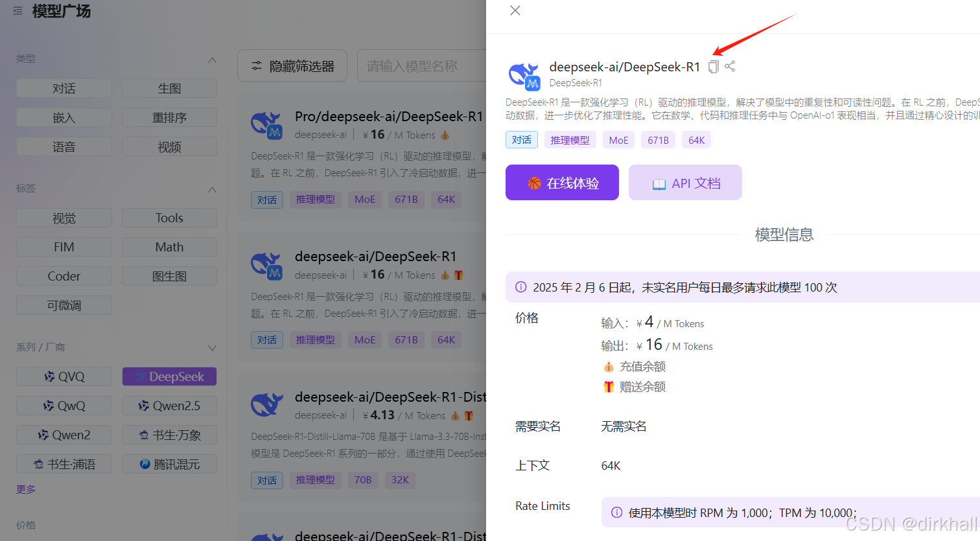Viewport: 980px width, 541px height.
Task: Click the 隐藏筛选器 button
Action: click(x=292, y=65)
